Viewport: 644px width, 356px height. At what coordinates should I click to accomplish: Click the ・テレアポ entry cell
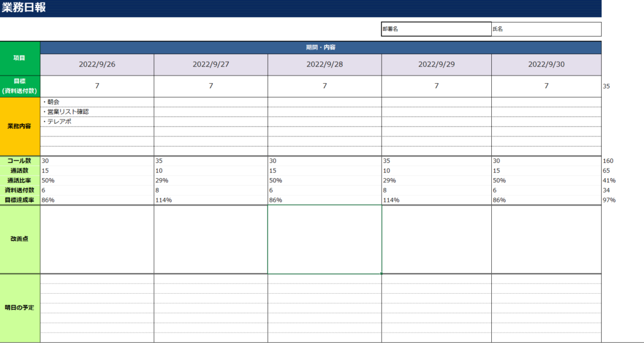pos(97,121)
